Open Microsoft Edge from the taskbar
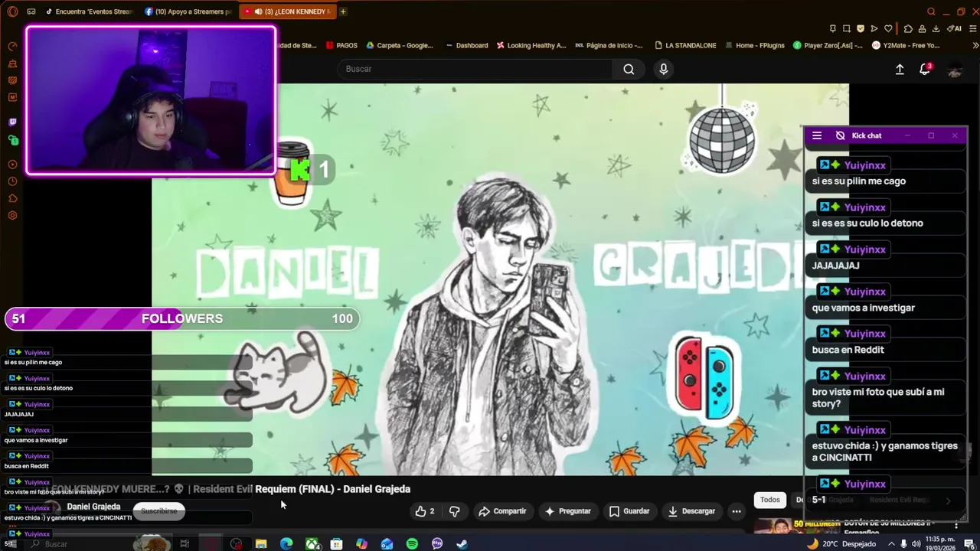Image resolution: width=980 pixels, height=551 pixels. coord(286,544)
